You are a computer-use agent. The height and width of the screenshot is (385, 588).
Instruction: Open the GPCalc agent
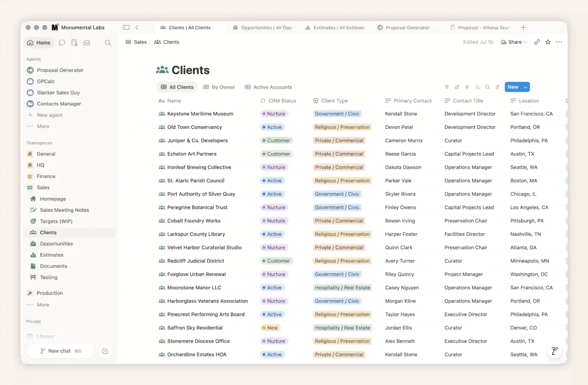point(46,81)
